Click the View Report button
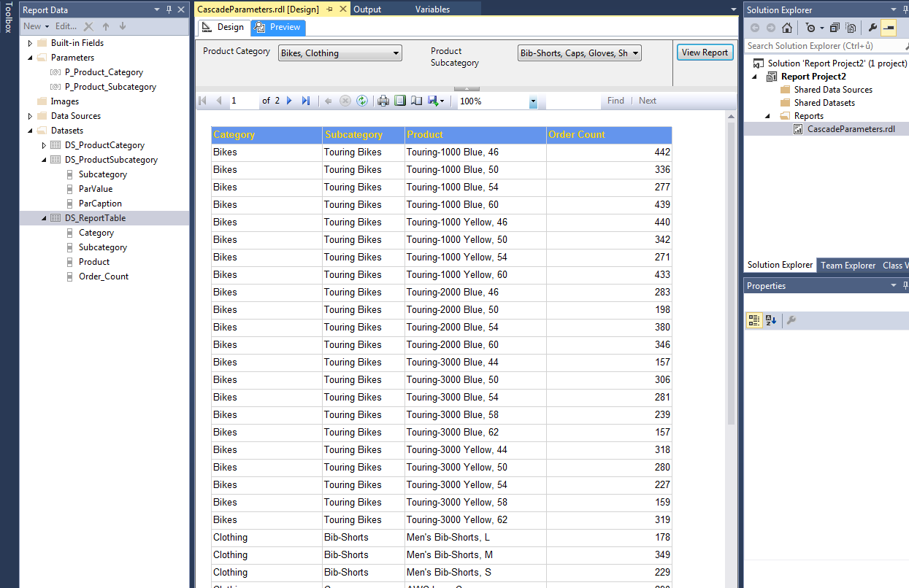 point(705,53)
